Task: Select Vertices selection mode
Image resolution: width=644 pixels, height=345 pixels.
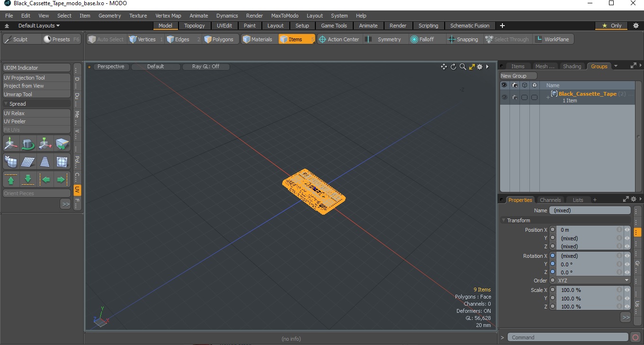Action: point(146,39)
